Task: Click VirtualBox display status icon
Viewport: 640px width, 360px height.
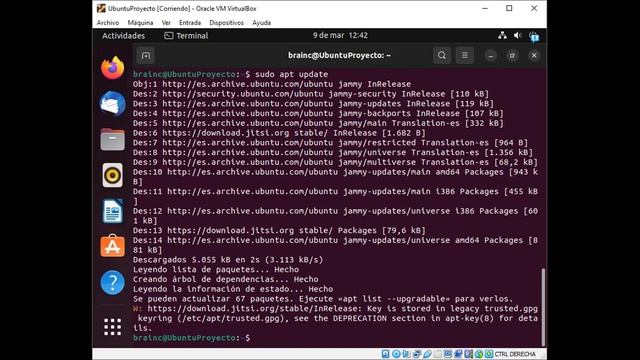Action: [447, 354]
